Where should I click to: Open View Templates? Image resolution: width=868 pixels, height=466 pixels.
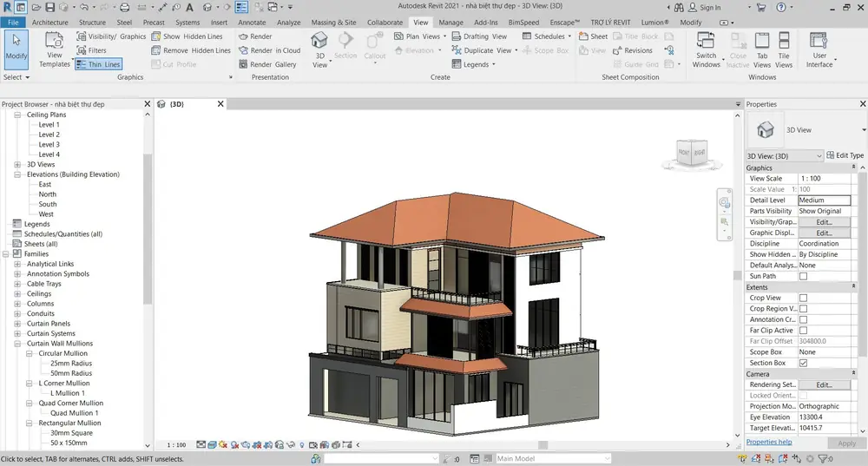(54, 49)
